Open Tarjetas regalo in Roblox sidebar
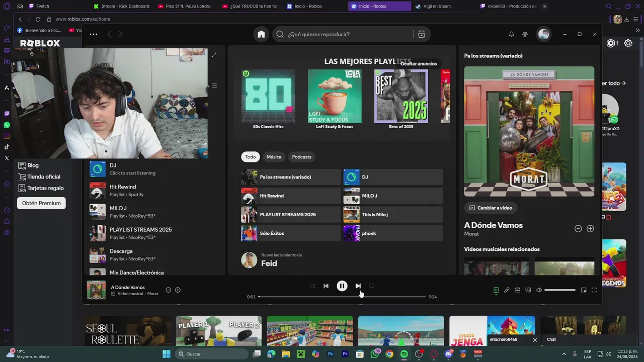The width and height of the screenshot is (644, 362). pyautogui.click(x=41, y=188)
